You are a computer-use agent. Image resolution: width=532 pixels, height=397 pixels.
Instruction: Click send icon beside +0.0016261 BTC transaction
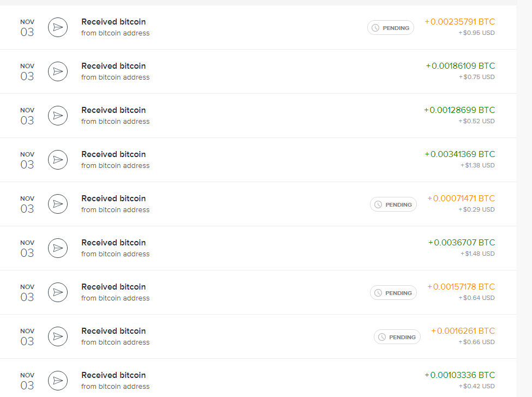[58, 336]
